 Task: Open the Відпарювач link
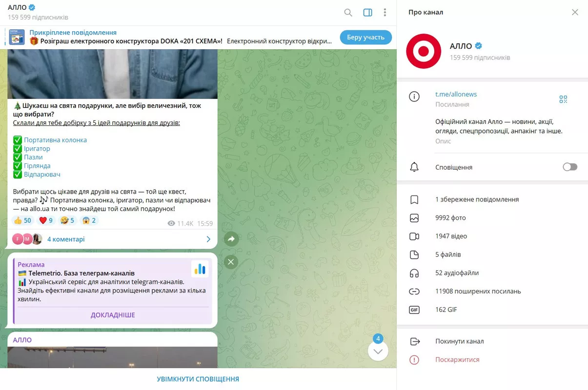(42, 174)
